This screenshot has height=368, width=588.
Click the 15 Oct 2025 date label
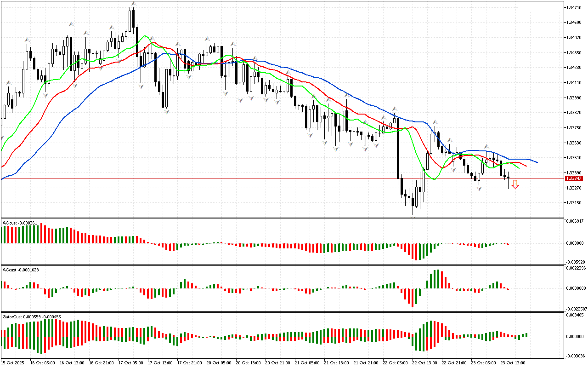tap(13, 362)
